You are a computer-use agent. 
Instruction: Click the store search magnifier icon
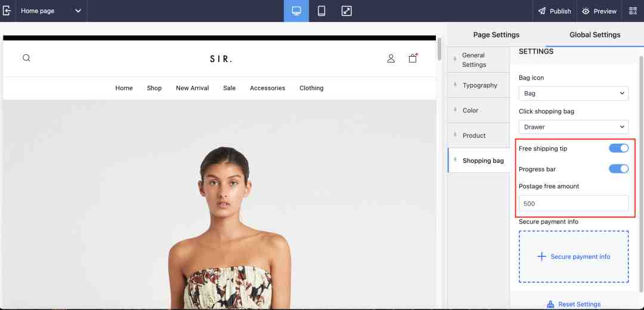click(x=26, y=58)
